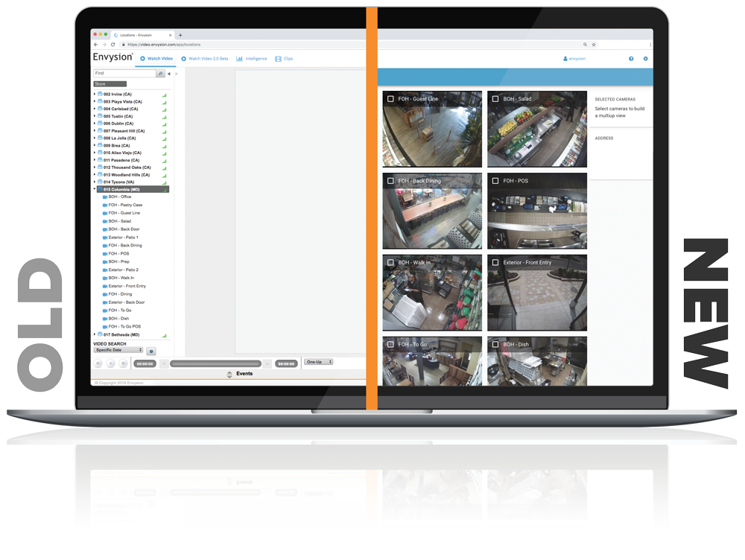Expand the 002 Irvine (CA) store
The height and width of the screenshot is (560, 745).
coord(95,95)
